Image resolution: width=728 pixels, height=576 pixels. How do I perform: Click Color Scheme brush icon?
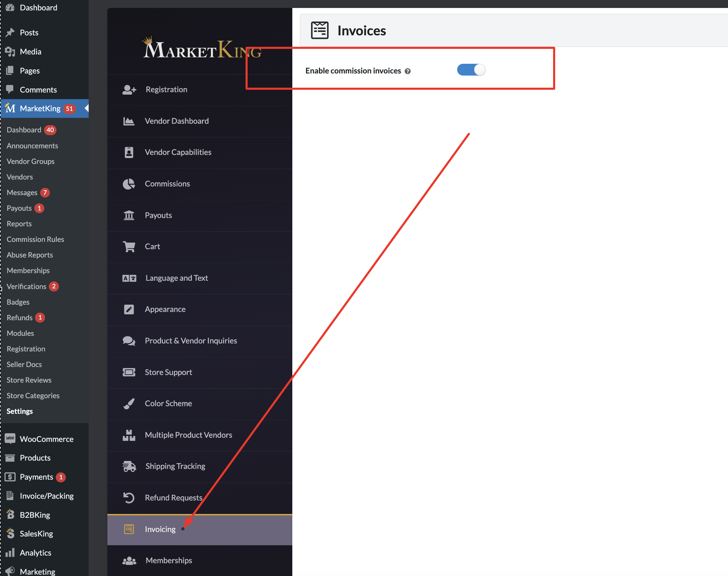(129, 404)
